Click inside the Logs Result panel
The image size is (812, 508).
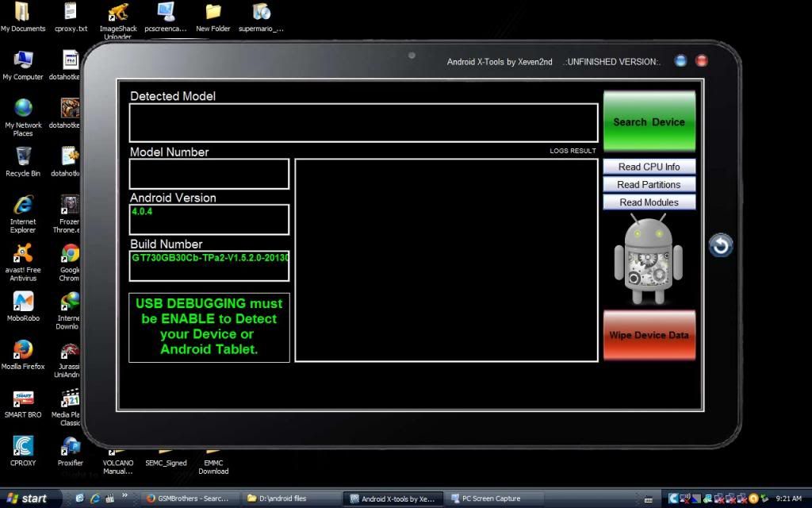coord(446,260)
